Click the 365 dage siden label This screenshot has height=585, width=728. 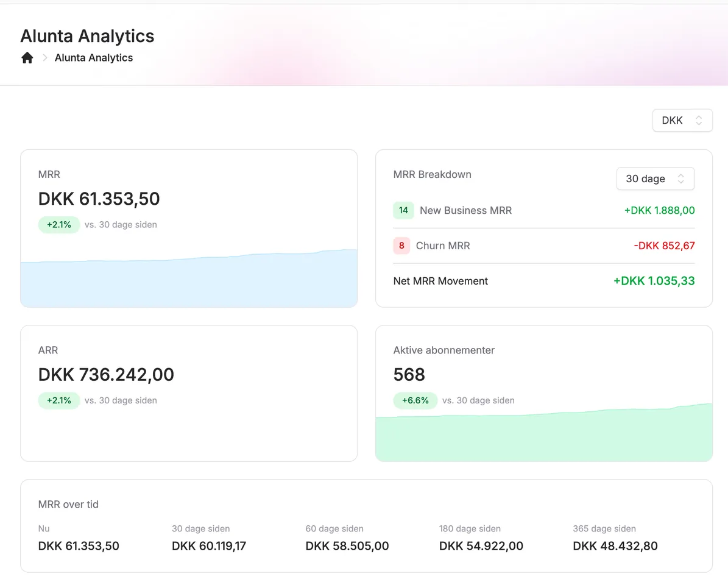[x=604, y=528]
